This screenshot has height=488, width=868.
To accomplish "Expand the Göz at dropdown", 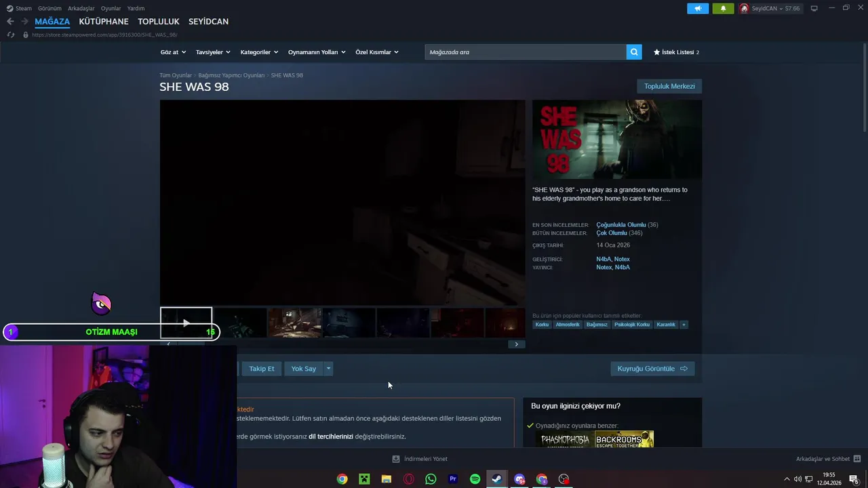I will 173,52.
